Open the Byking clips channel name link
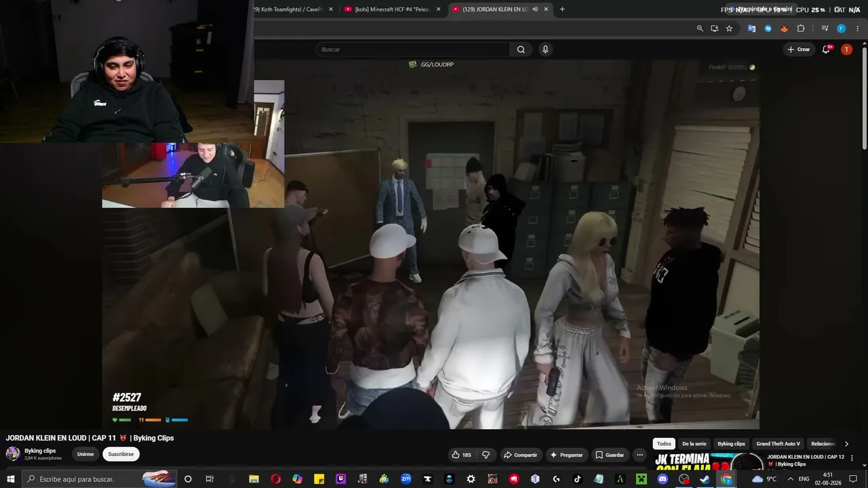The height and width of the screenshot is (488, 868). coord(40,451)
